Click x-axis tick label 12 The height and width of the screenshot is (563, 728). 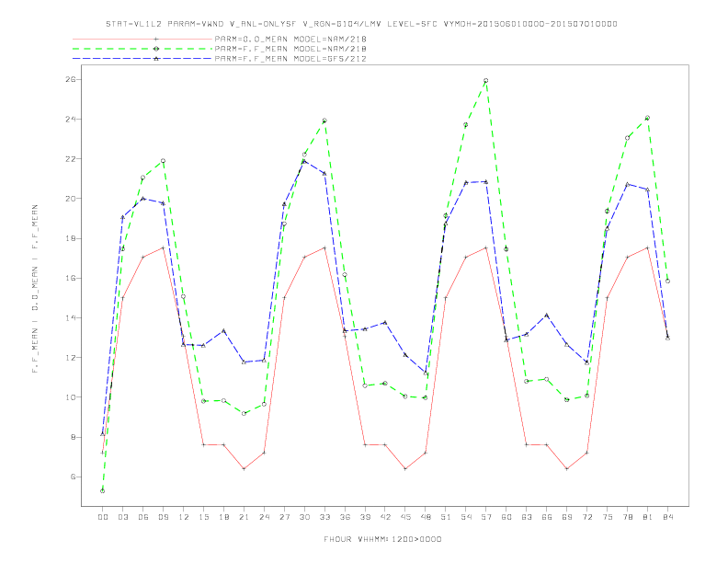(184, 517)
